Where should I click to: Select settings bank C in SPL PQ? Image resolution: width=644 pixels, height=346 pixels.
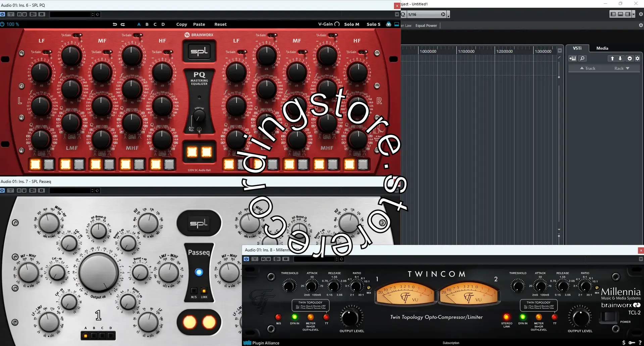(155, 24)
